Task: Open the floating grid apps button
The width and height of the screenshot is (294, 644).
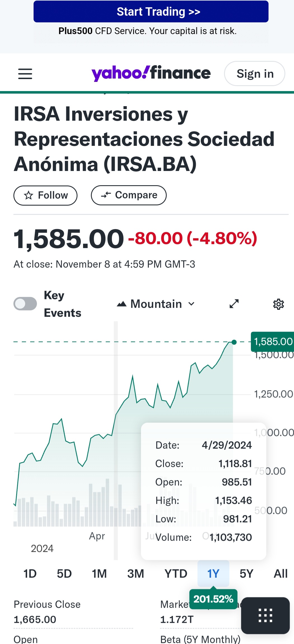Action: tap(265, 616)
